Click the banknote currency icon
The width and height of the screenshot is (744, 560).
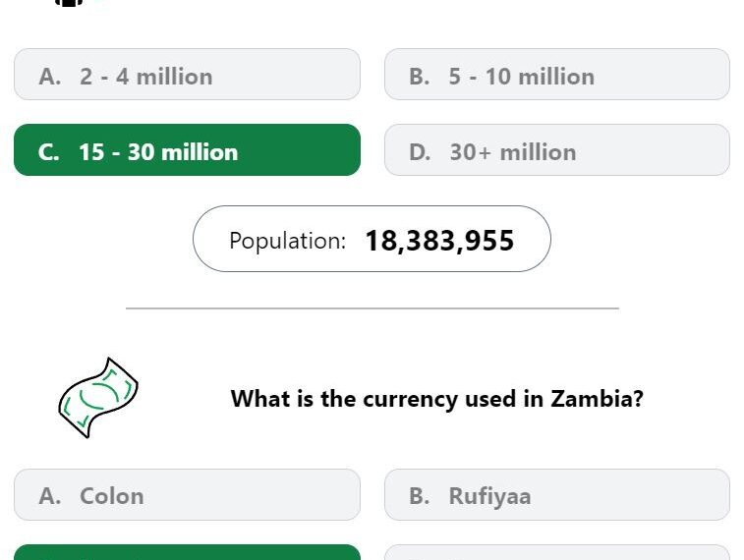[x=98, y=397]
